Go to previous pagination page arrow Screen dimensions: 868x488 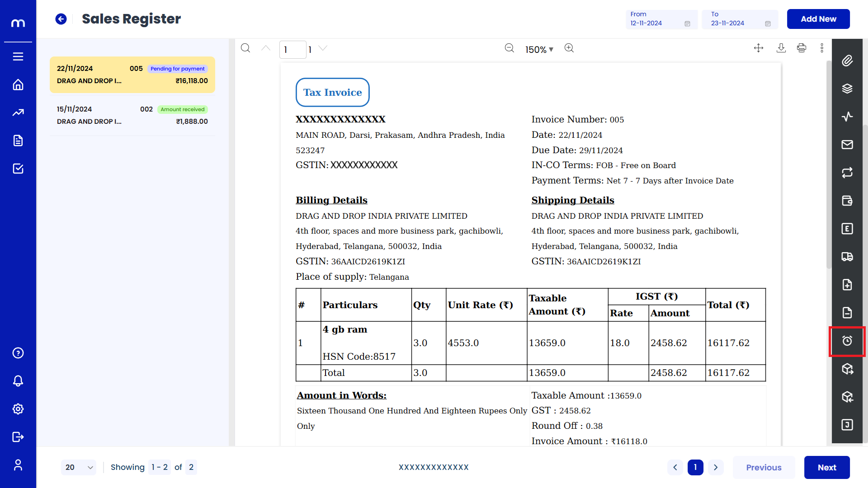[675, 467]
